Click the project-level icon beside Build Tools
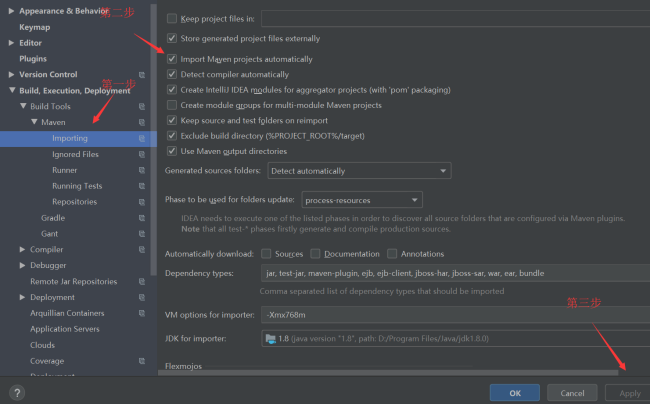The width and height of the screenshot is (650, 404). pos(142,107)
